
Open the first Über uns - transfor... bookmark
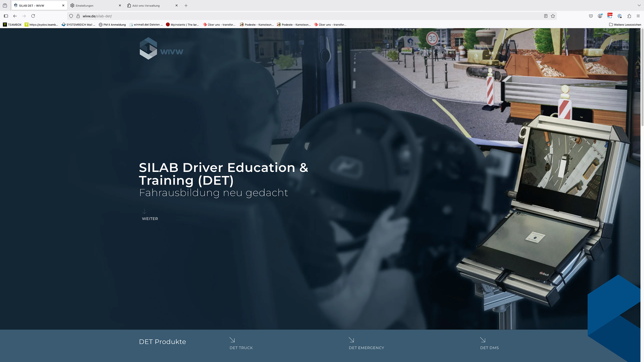pyautogui.click(x=219, y=25)
